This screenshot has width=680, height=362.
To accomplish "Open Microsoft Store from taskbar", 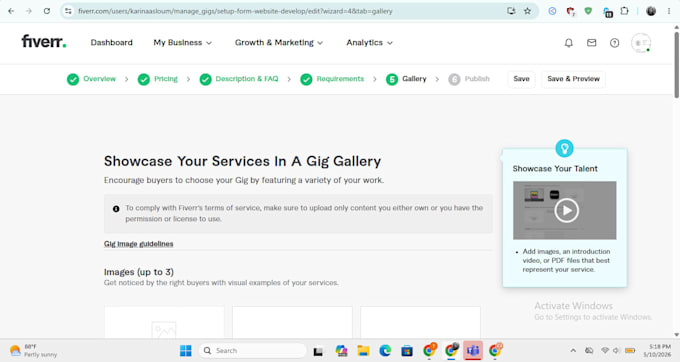I will pos(407,350).
